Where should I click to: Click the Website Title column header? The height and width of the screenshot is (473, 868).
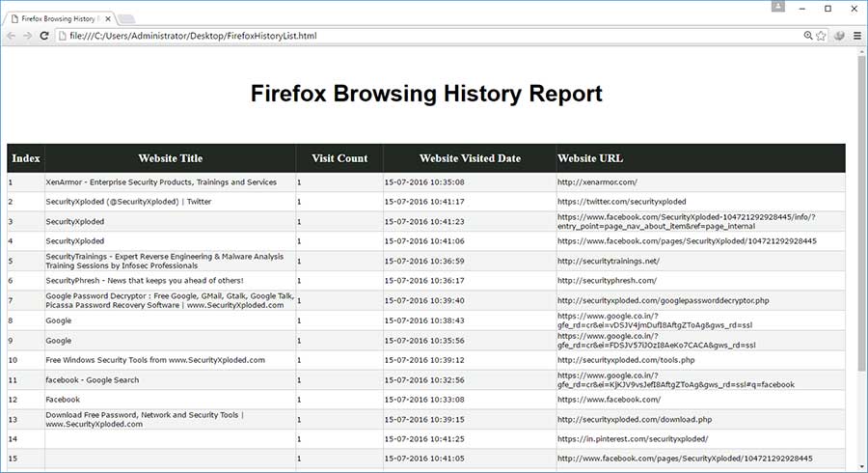(x=170, y=158)
